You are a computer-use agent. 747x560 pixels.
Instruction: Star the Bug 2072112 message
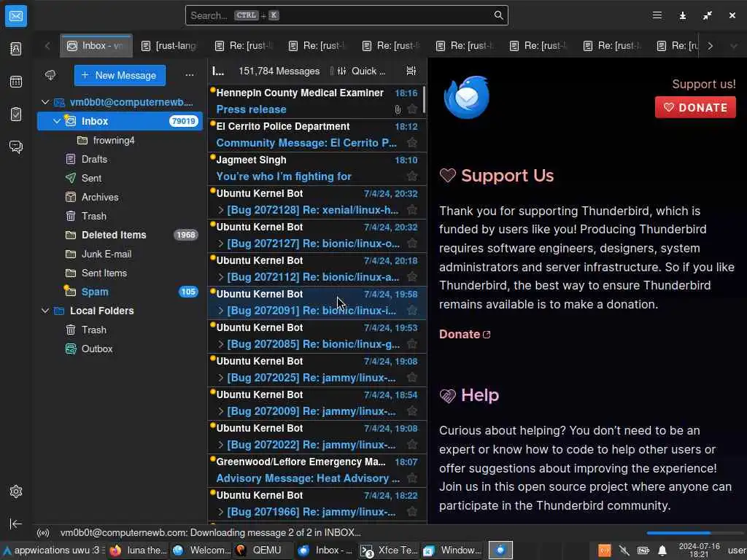[x=412, y=276]
